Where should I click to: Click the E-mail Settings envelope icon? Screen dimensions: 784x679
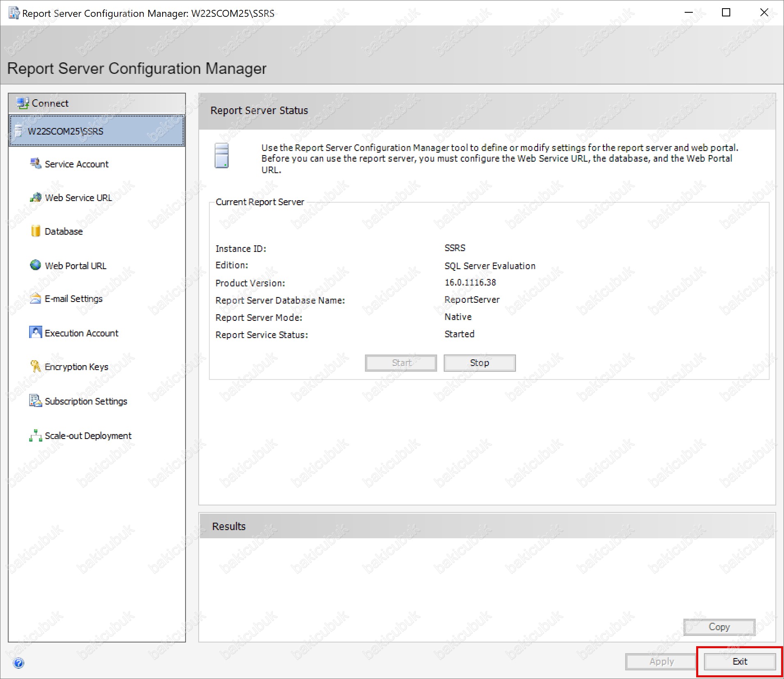[x=36, y=298]
